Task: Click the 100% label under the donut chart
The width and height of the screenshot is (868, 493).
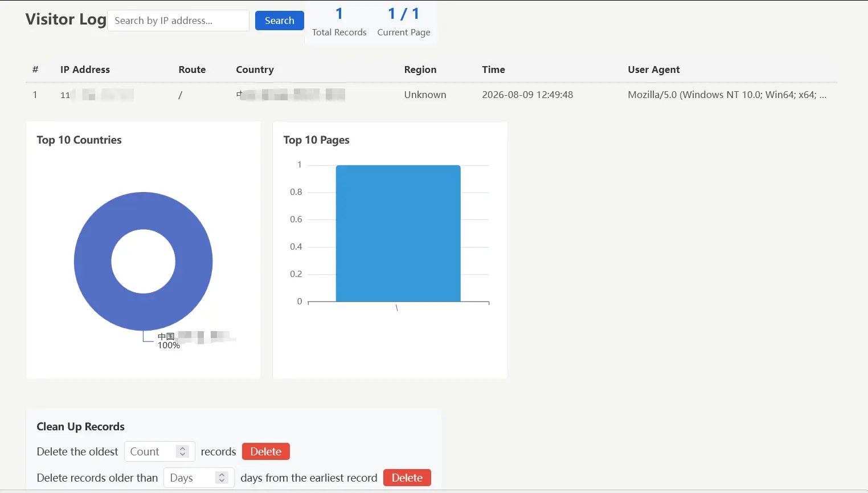Action: (169, 345)
